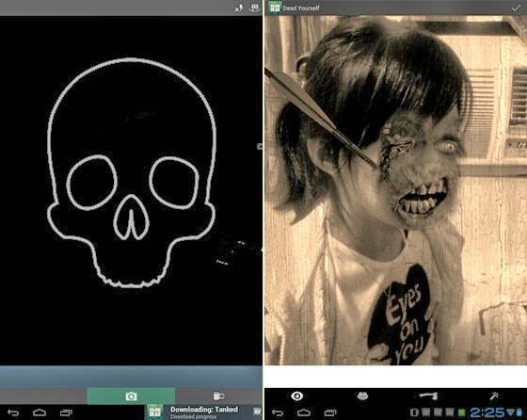This screenshot has height=420, width=527.
Task: Confirm edits with the checkmark icon
Action: pos(516,8)
